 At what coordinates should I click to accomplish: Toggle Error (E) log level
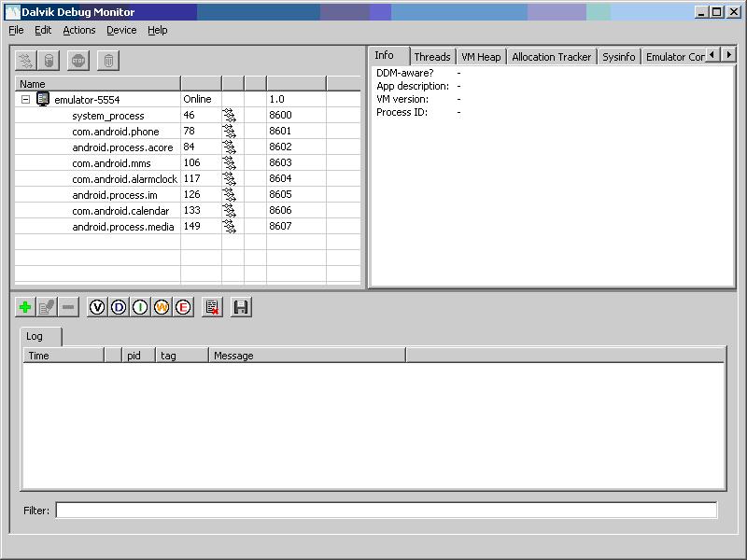click(183, 307)
